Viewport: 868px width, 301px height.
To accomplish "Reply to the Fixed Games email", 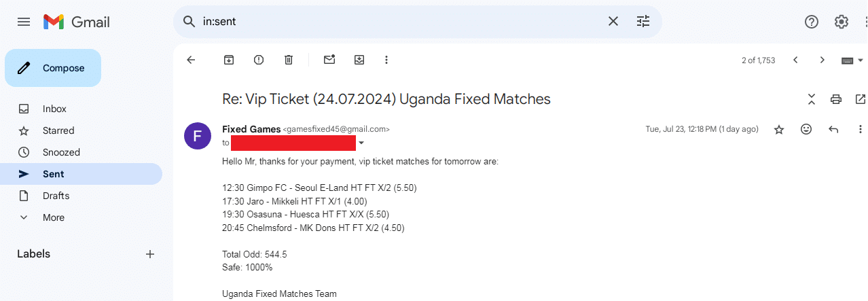I will [x=833, y=129].
